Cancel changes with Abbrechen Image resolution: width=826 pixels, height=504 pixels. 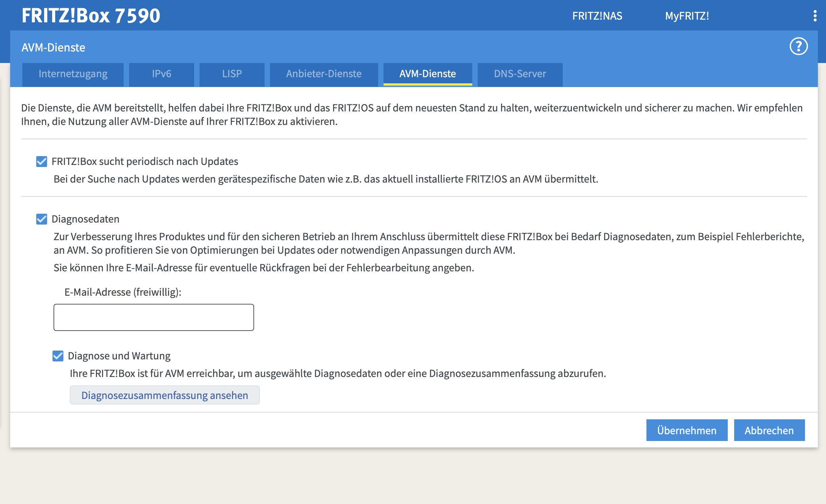(769, 430)
